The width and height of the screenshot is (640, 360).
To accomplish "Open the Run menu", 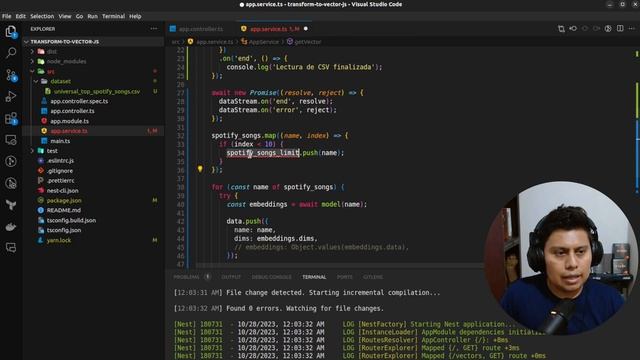I will [93, 16].
